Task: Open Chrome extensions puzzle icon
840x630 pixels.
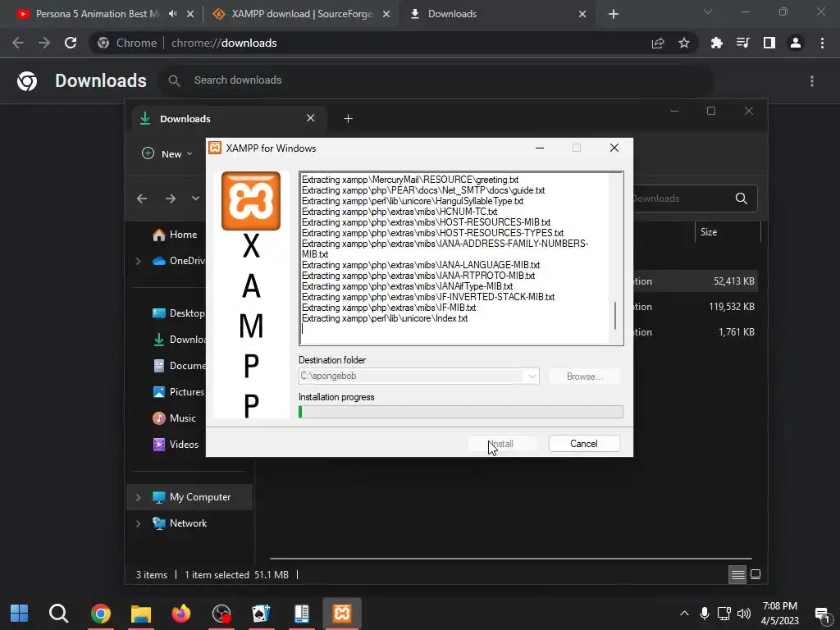Action: [716, 43]
